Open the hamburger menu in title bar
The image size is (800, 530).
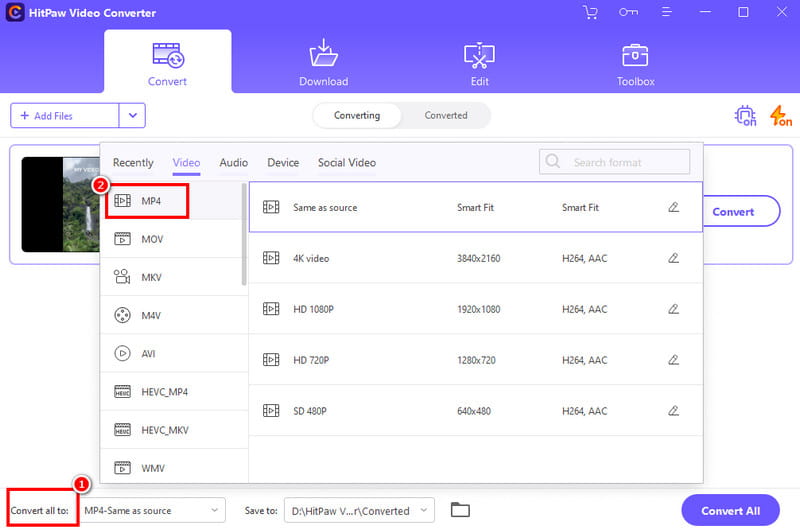point(666,12)
